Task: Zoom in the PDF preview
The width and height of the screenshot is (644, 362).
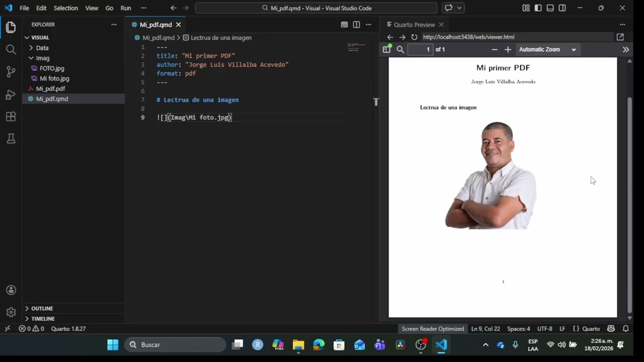Action: 508,49
